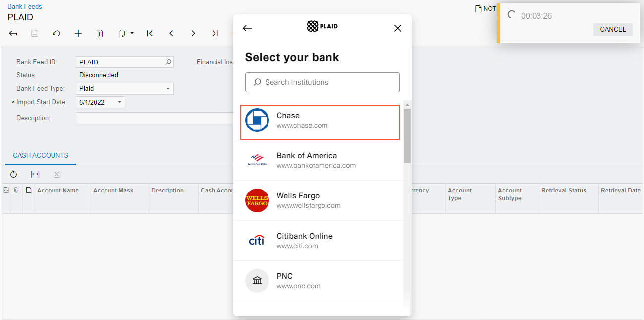Click the undo icon in the toolbar
The image size is (644, 320).
pyautogui.click(x=56, y=33)
